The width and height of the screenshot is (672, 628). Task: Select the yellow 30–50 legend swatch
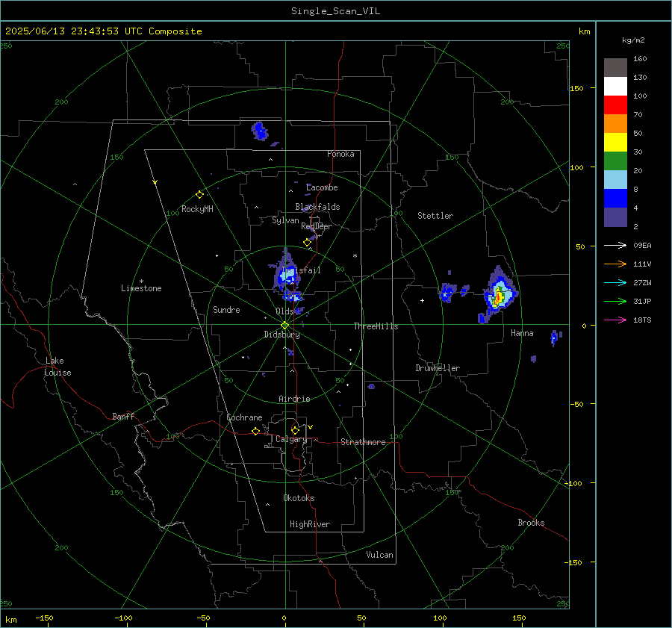point(615,143)
